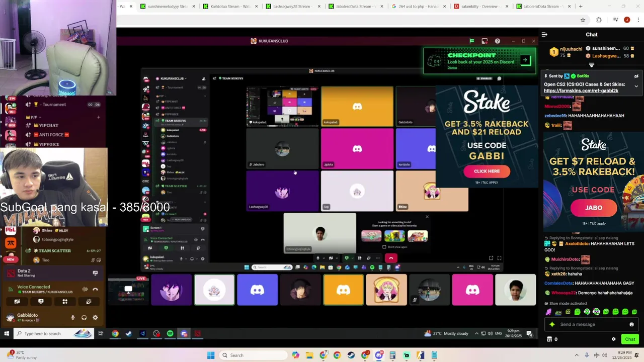Screen dimensions: 644x362
Task: Open soundboard in voice controls
Action: pyautogui.click(x=89, y=302)
